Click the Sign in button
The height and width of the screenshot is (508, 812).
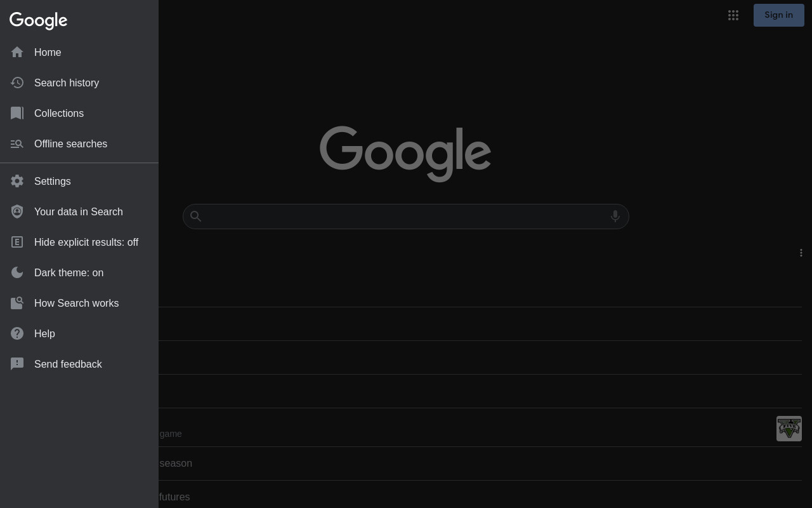778,15
